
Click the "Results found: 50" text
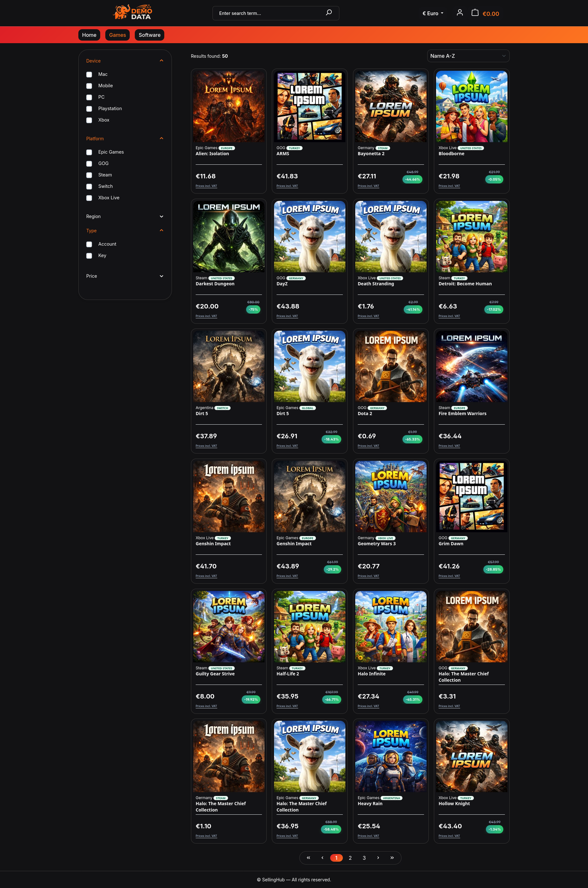209,56
